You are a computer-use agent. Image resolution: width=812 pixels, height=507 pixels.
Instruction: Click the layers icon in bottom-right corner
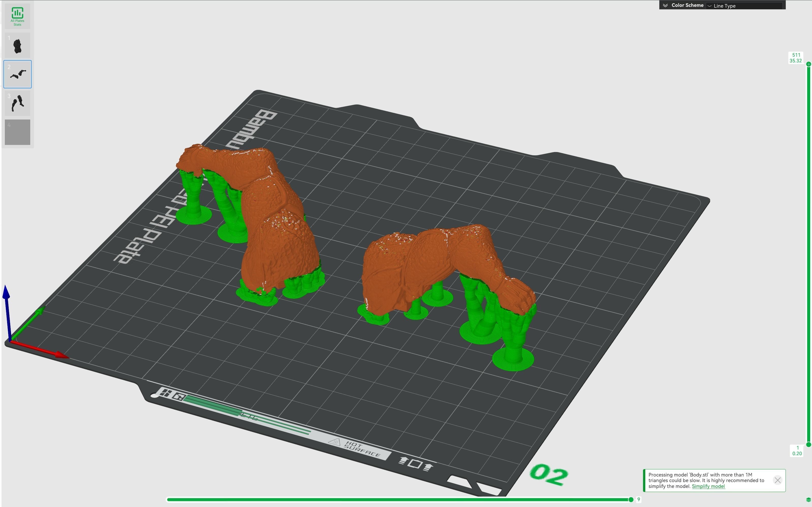[808, 500]
